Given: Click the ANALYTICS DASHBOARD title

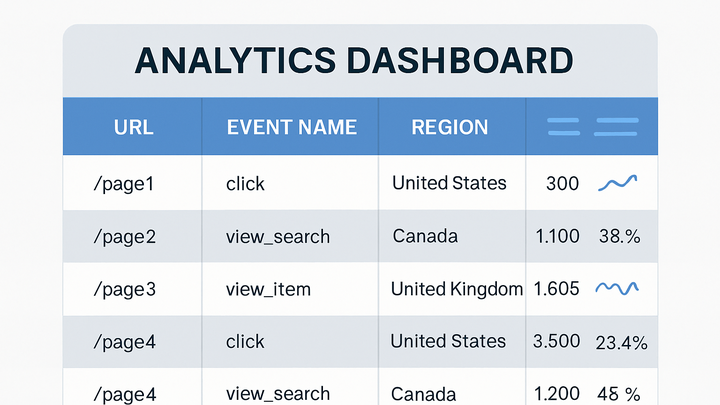Looking at the screenshot, I should (x=354, y=60).
